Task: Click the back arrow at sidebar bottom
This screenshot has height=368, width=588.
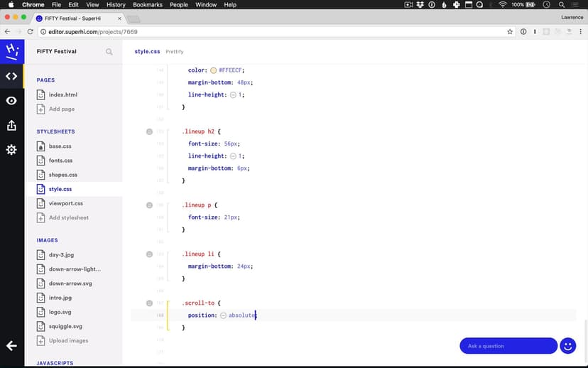Action: pos(11,346)
